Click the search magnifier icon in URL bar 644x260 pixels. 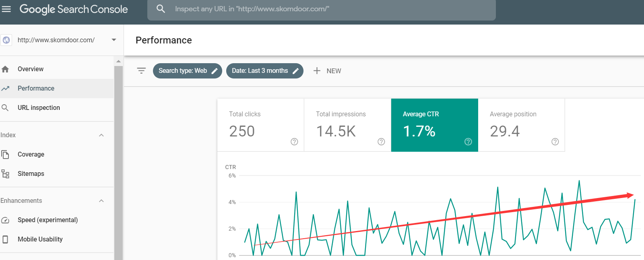[x=161, y=9]
